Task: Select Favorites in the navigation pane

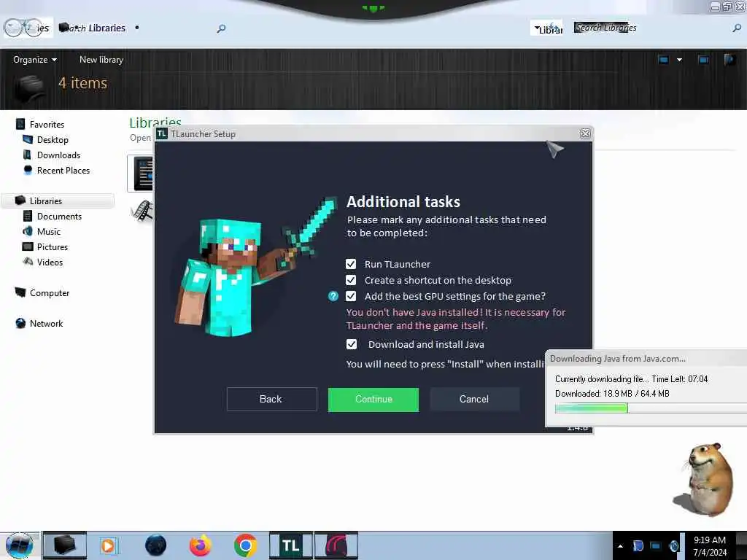Action: [47, 124]
